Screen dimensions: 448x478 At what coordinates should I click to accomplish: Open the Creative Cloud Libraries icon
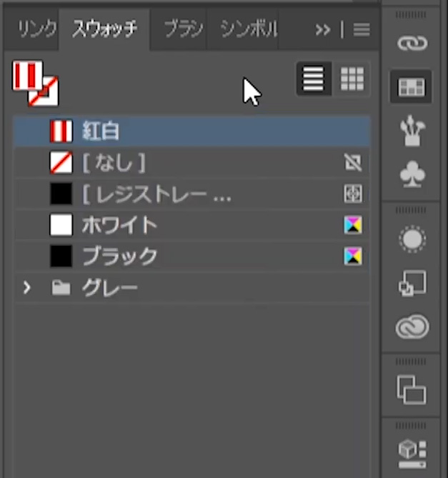(412, 327)
